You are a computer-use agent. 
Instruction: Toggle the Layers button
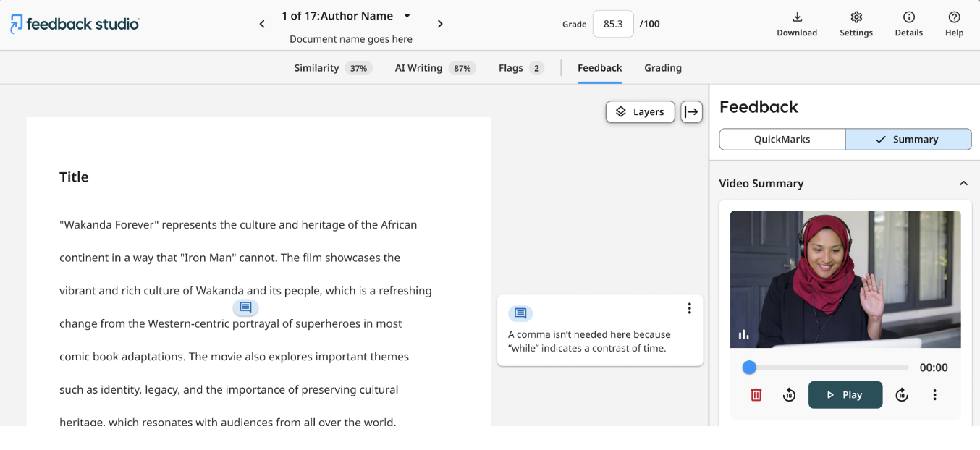pos(640,112)
